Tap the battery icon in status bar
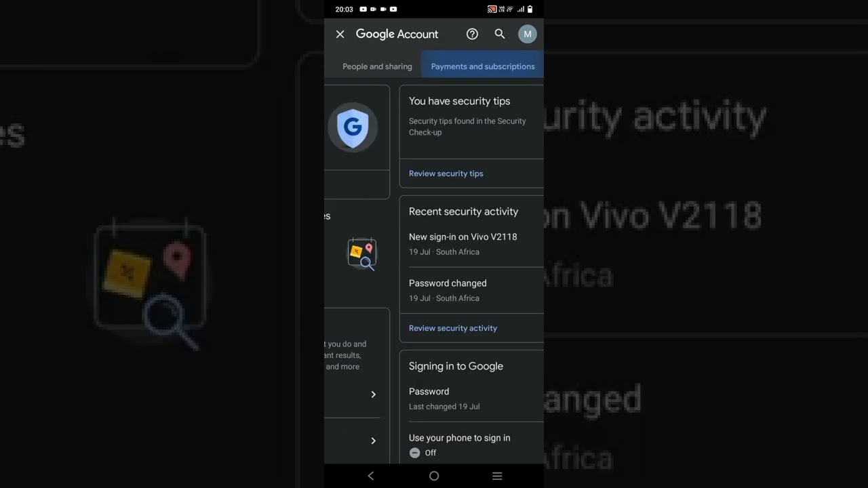 [530, 9]
